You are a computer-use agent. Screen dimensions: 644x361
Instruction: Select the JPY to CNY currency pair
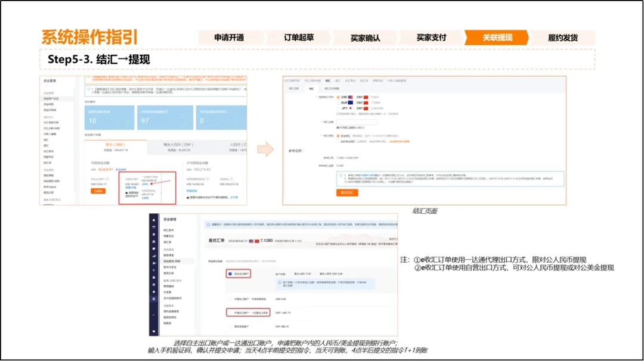pos(338,108)
